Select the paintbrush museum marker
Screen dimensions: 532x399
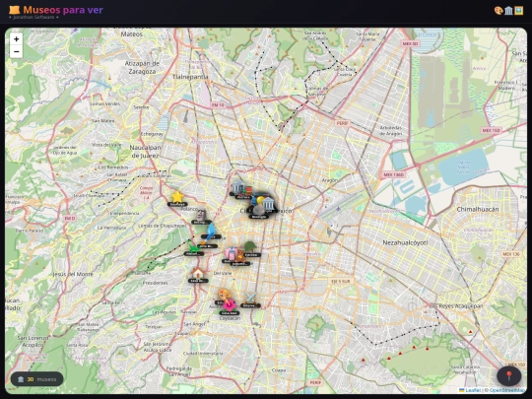(206, 240)
